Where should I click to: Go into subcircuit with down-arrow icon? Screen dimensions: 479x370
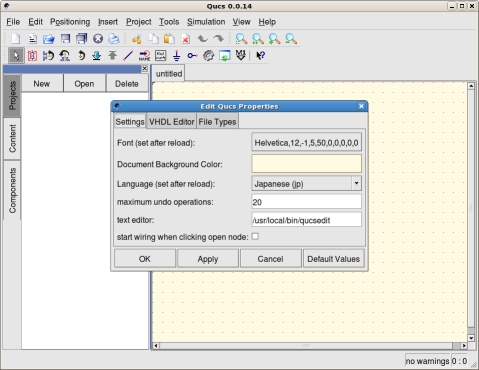(97, 55)
